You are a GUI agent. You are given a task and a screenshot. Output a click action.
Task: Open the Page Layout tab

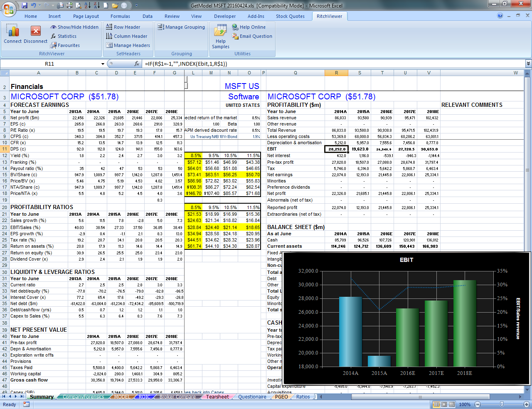[86, 16]
